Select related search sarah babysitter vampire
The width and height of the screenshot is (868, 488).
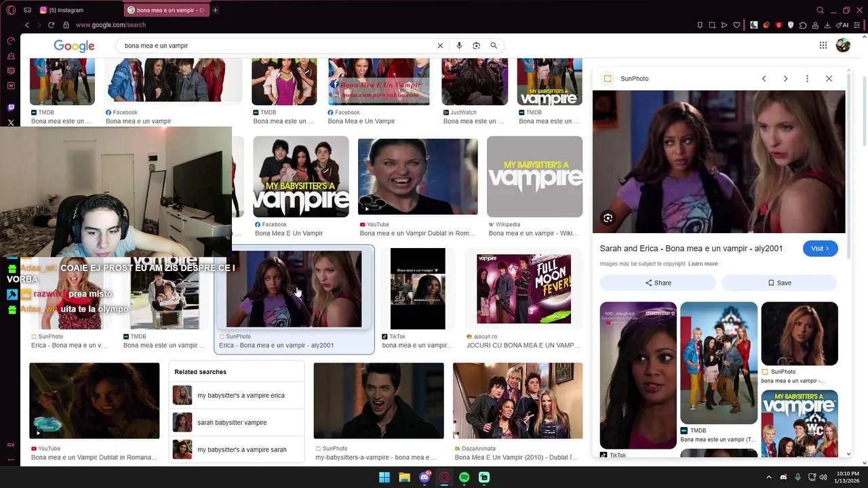click(237, 422)
